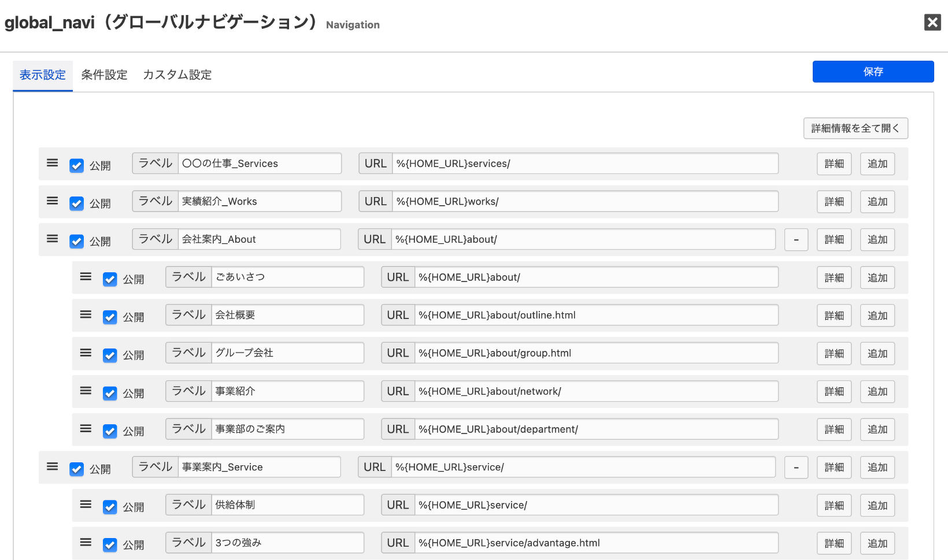Open 詳細 for 実績紹介_Works row

[x=834, y=202]
